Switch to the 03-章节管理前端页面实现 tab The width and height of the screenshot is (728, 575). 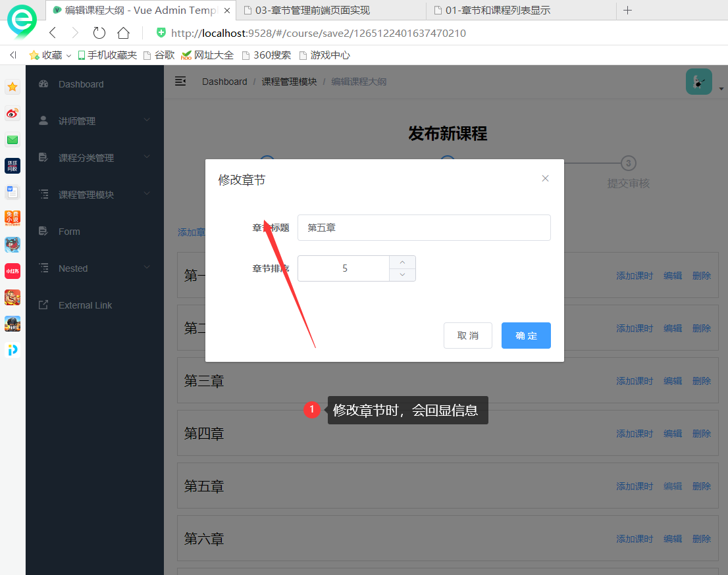(x=314, y=11)
